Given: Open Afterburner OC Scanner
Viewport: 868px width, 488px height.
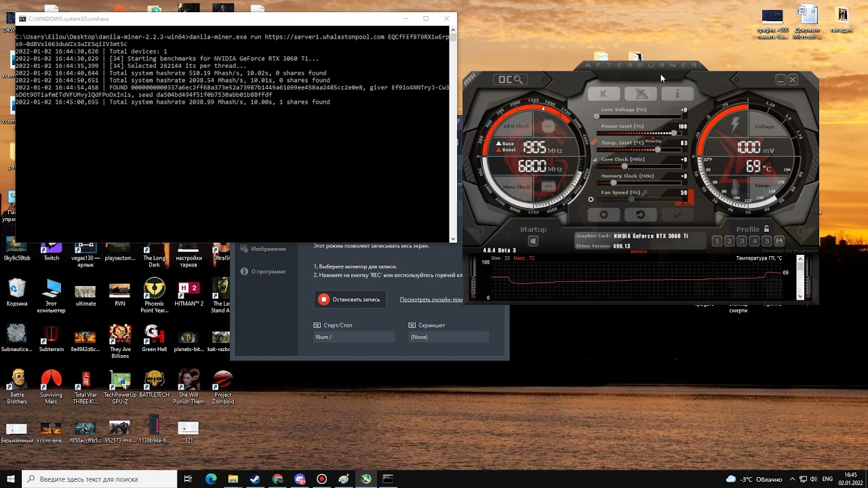Looking at the screenshot, I should [x=512, y=79].
